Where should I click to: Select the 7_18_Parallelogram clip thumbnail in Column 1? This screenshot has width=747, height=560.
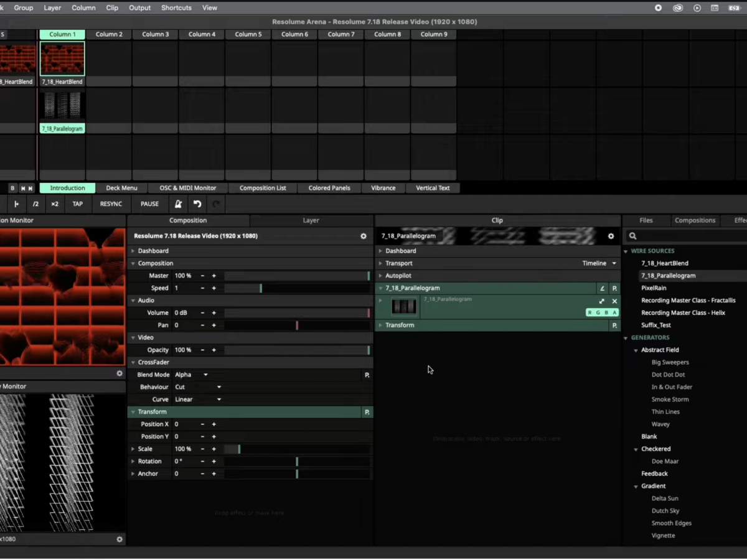(x=62, y=105)
